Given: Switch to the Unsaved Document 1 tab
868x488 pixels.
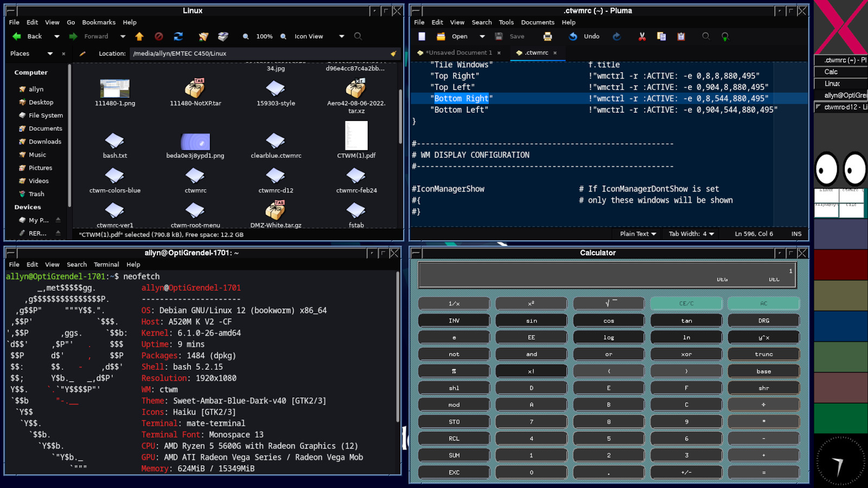Looking at the screenshot, I should pos(458,53).
